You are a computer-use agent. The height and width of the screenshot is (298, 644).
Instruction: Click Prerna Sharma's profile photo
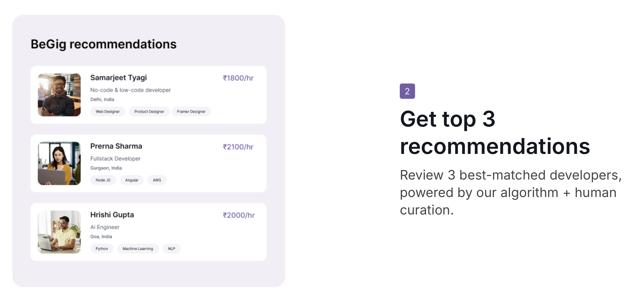59,163
